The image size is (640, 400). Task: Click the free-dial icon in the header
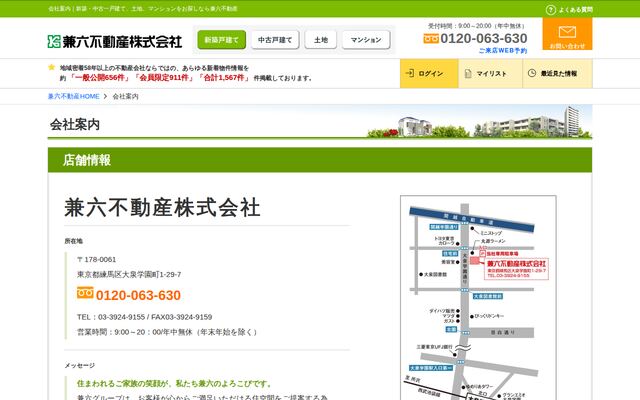(431, 38)
